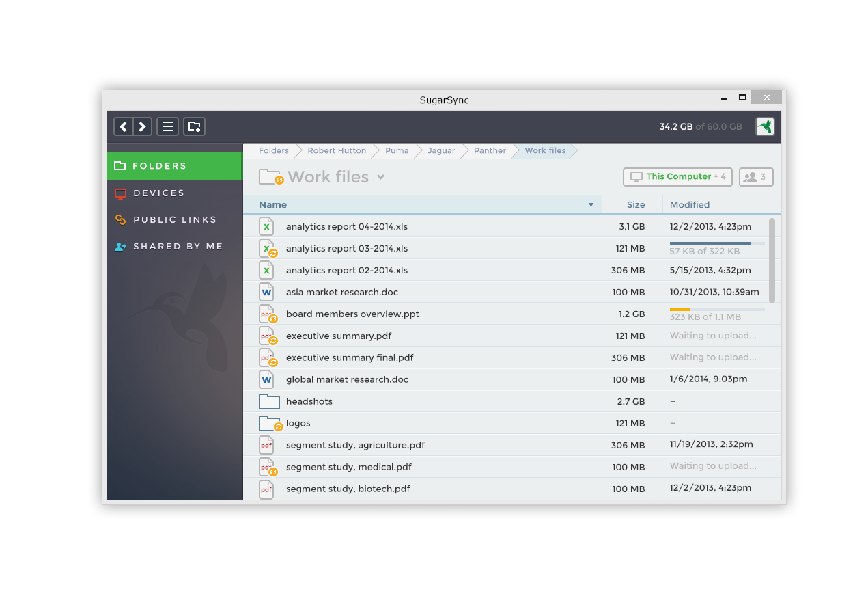Navigate to Panther via the breadcrumb
Image resolution: width=868 pixels, height=596 pixels.
(x=490, y=150)
